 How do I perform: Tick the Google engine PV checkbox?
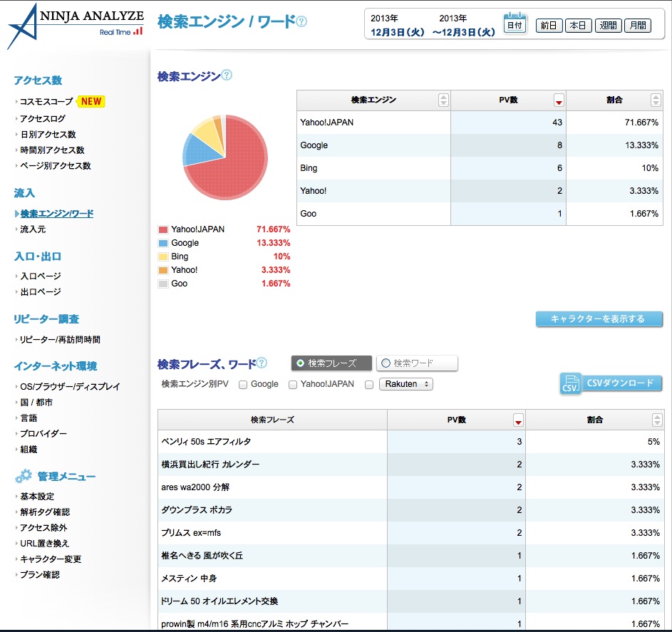243,385
